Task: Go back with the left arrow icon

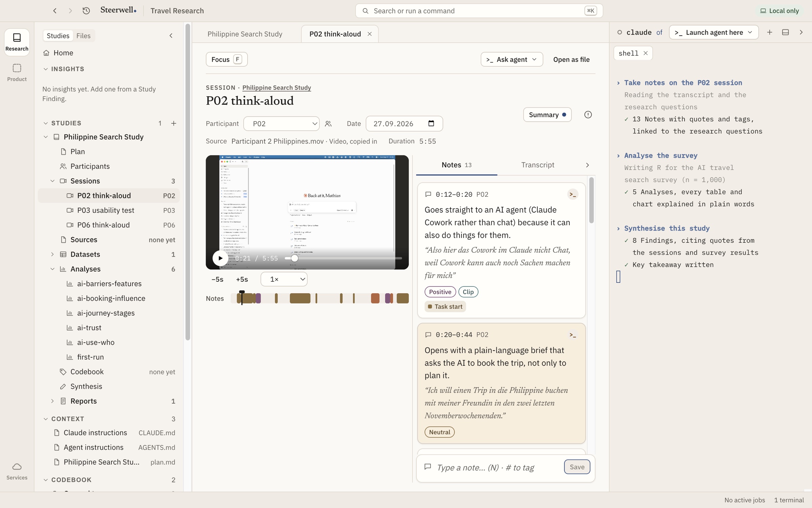Action: tap(55, 11)
